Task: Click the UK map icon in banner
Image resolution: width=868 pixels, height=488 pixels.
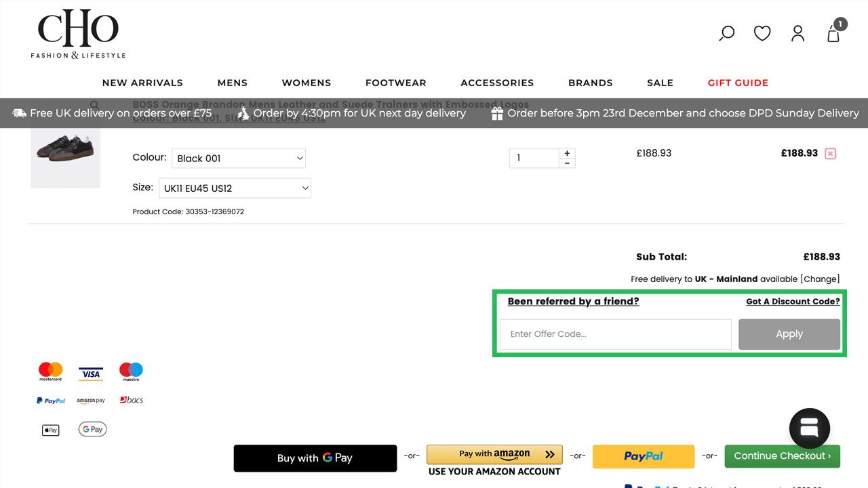Action: click(243, 113)
